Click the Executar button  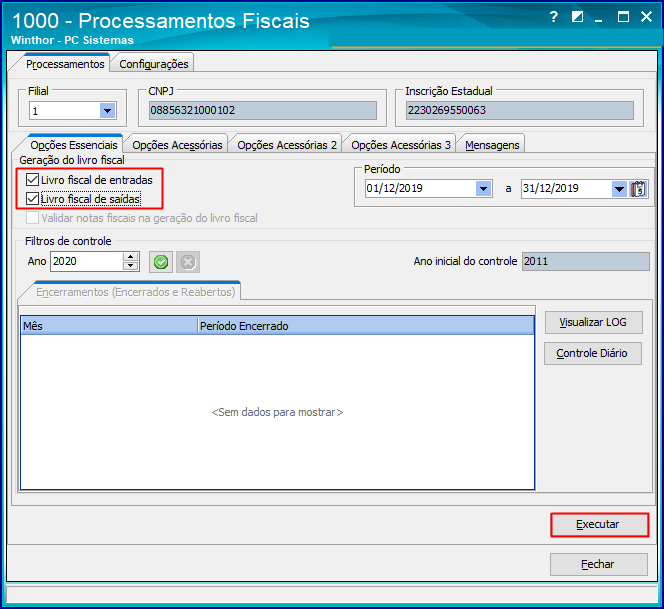tap(599, 525)
